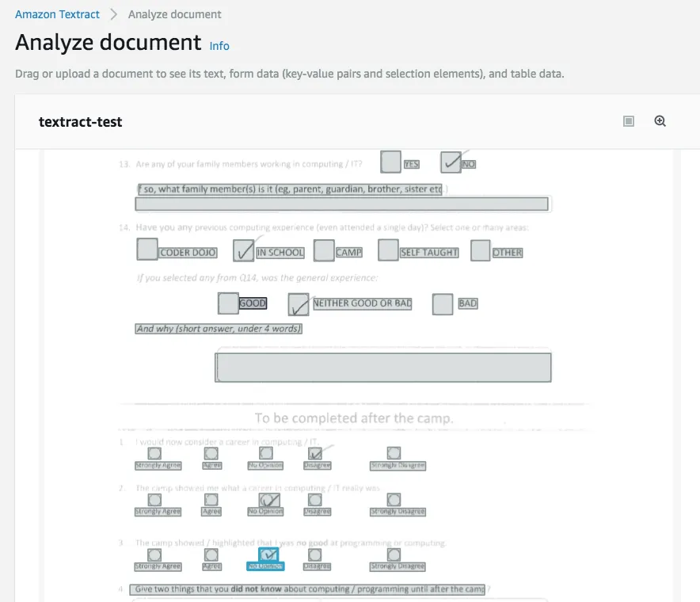This screenshot has width=700, height=602.
Task: Select the checked NO checkbox in question 13
Action: tap(451, 162)
